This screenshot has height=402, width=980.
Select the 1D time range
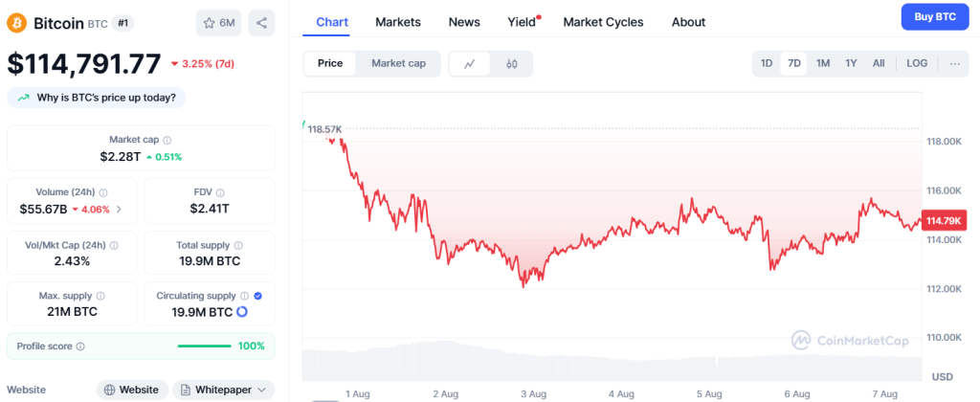point(767,64)
